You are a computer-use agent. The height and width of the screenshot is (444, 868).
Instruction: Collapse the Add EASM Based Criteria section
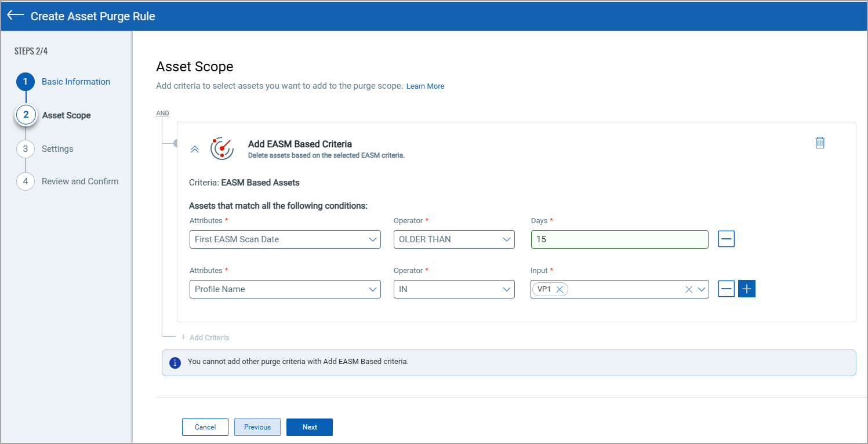tap(195, 149)
